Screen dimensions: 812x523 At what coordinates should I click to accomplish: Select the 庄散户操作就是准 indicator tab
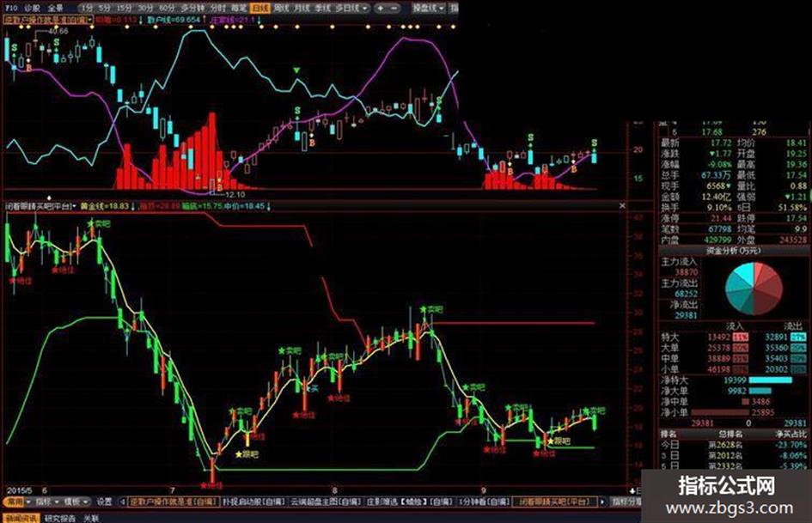point(173,502)
